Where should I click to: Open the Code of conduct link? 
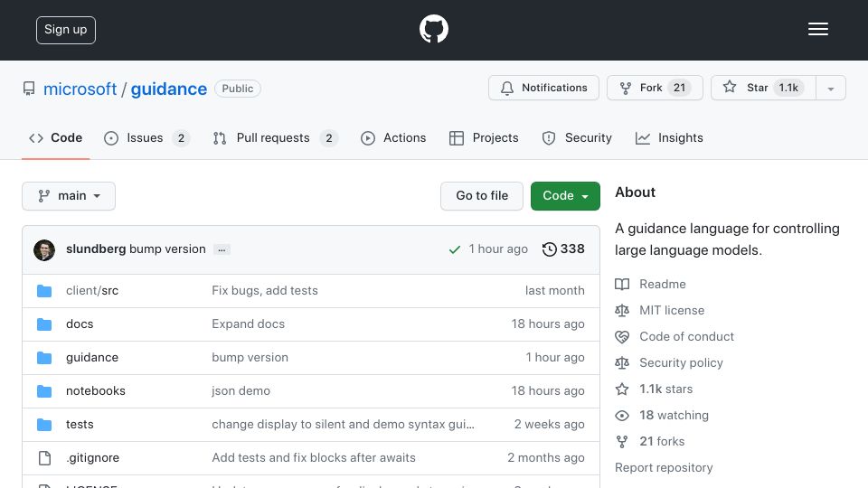686,336
